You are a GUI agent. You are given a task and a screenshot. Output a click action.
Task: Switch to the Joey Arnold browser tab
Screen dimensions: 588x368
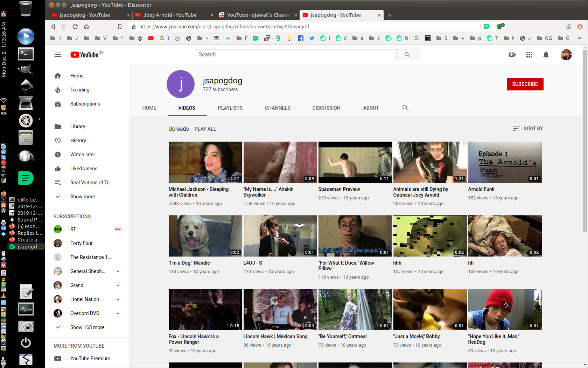click(x=174, y=15)
